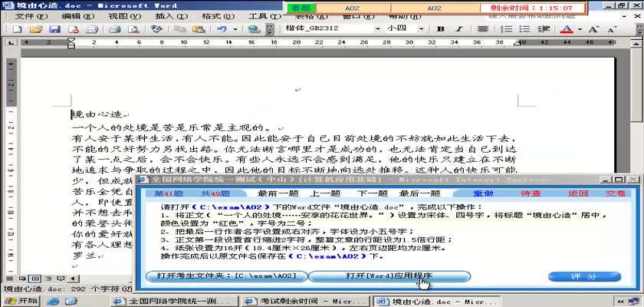This screenshot has height=307, width=644.
Task: Click the first-line indent marker on ruler
Action: (x=71, y=40)
